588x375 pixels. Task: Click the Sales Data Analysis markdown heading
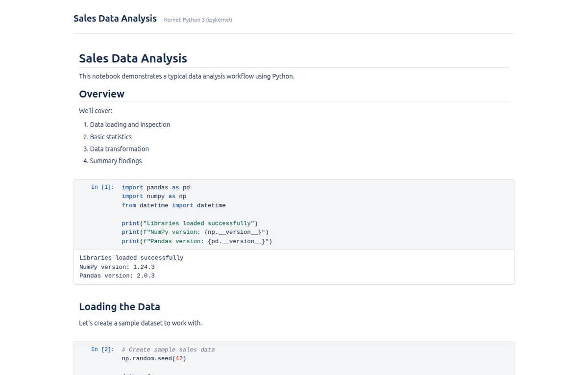coord(133,58)
